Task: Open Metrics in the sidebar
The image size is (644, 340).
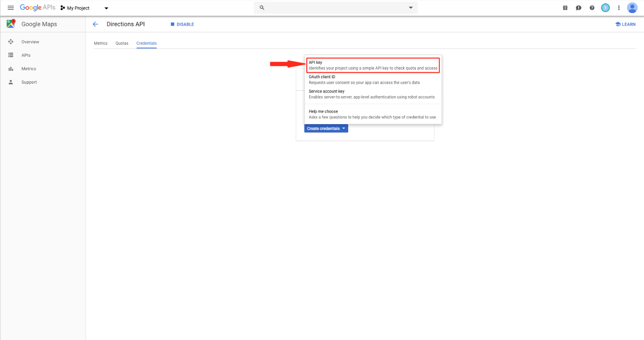Action: [x=29, y=69]
